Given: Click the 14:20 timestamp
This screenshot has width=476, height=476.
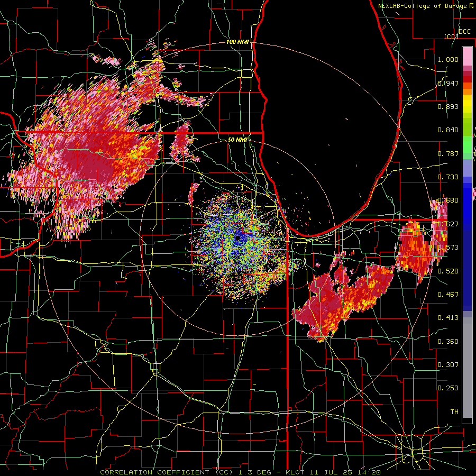Looking at the screenshot, I should [369, 472].
